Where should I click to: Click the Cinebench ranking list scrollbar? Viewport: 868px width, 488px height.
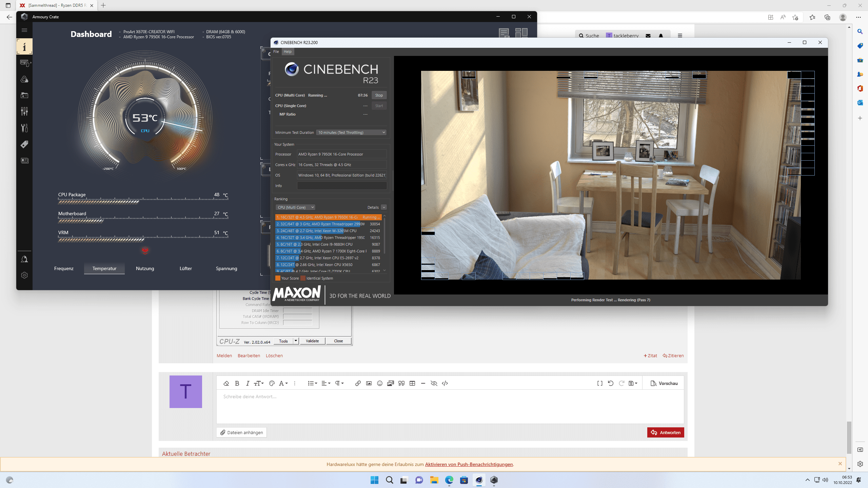point(384,236)
